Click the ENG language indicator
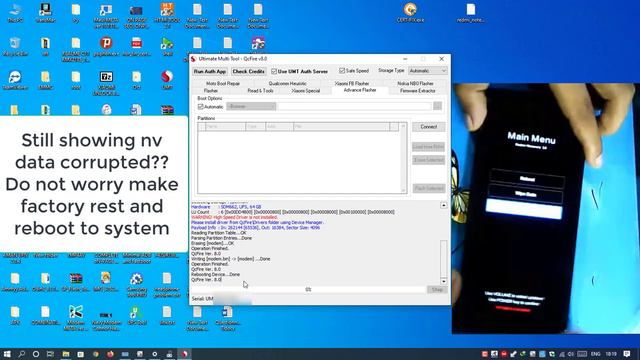 pyautogui.click(x=596, y=354)
